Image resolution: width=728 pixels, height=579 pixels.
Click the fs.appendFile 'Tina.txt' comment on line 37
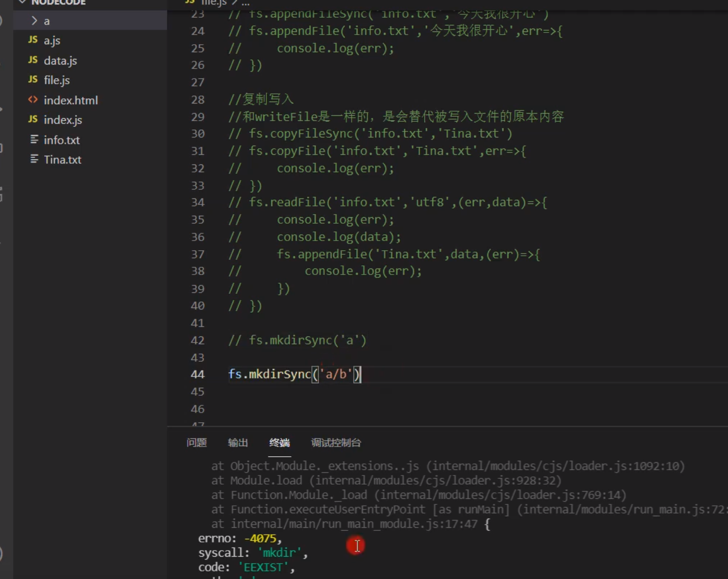(x=384, y=254)
